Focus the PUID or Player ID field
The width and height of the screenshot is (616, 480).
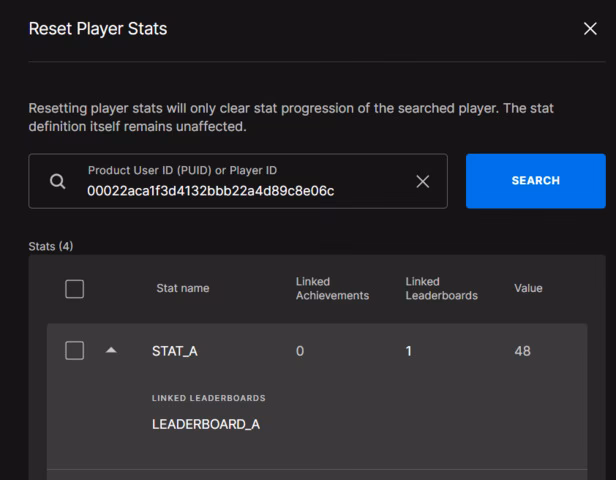pyautogui.click(x=238, y=181)
